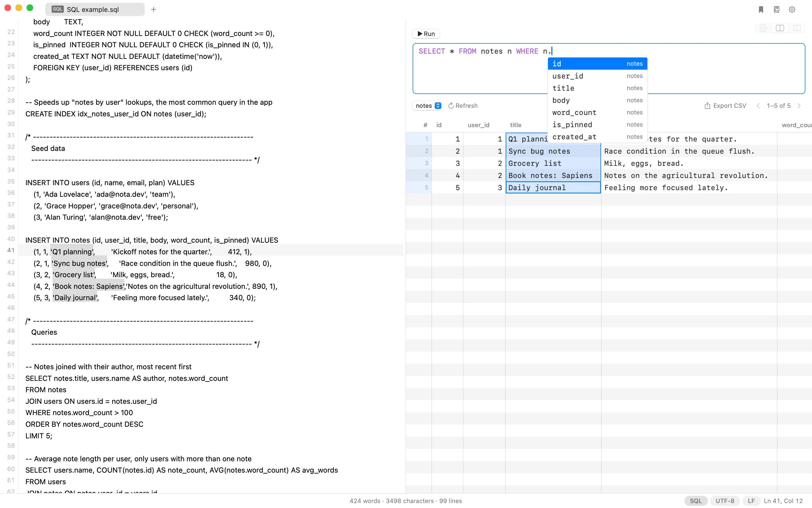Image resolution: width=812 pixels, height=508 pixels.
Task: Click 'Notes on the agricultural revolution.' cell
Action: click(x=689, y=176)
